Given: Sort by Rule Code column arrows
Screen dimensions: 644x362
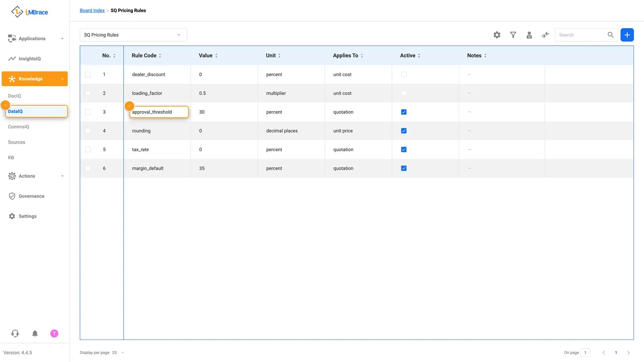Looking at the screenshot, I should click(160, 56).
